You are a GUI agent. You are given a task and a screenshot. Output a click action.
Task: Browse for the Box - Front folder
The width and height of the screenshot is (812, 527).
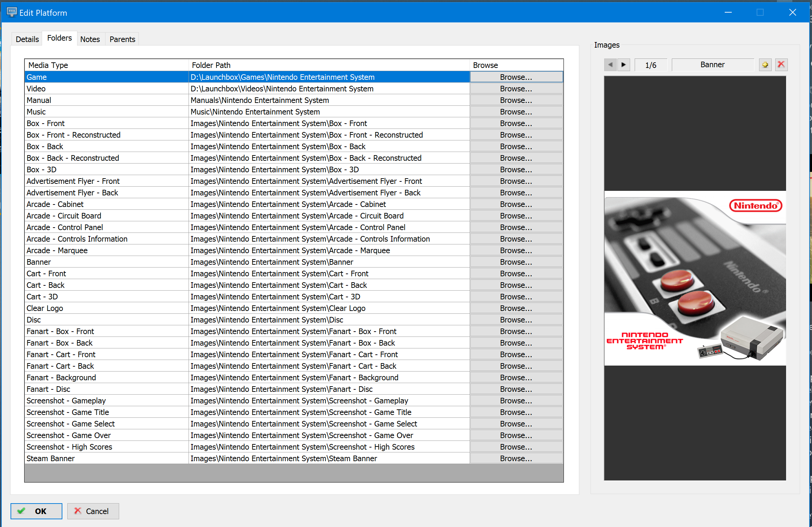click(516, 123)
